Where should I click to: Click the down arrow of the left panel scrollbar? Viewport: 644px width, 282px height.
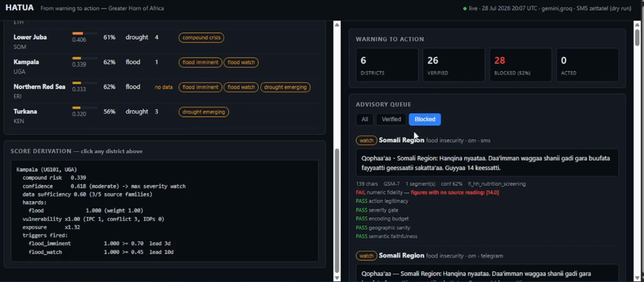pos(337,277)
